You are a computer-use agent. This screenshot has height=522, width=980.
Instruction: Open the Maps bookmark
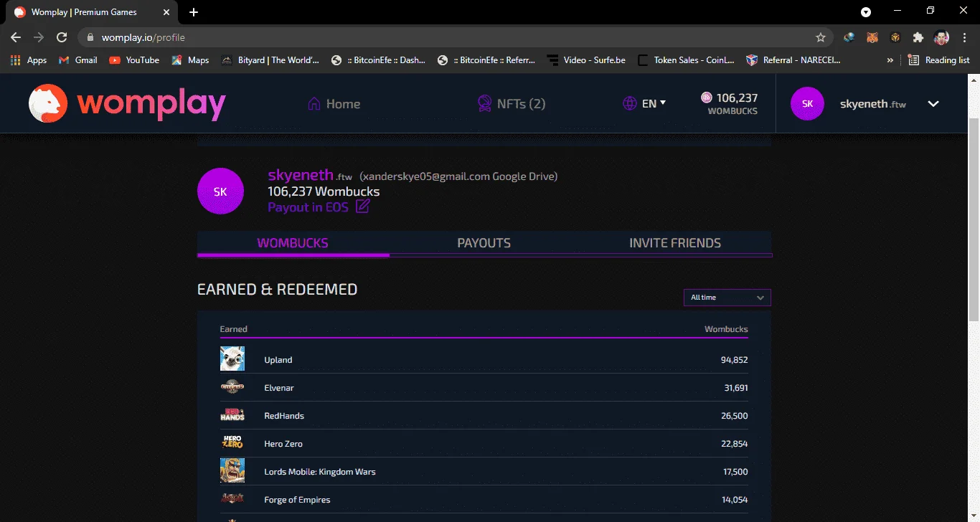190,60
